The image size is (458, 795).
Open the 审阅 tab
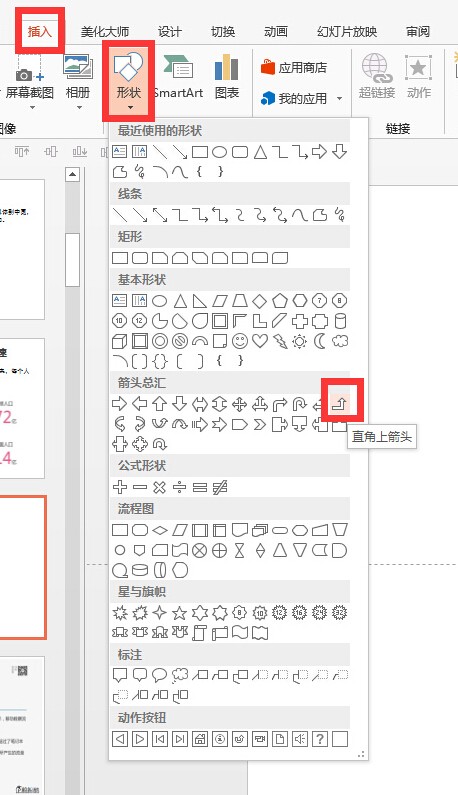click(418, 31)
